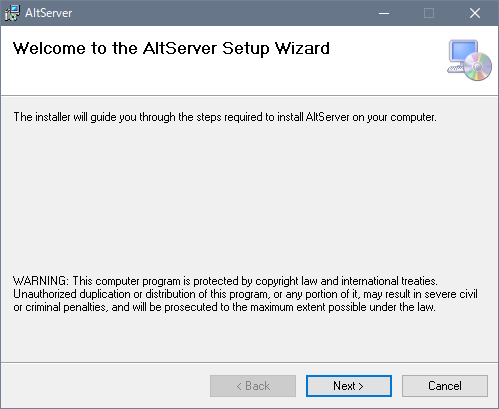Click the empty footer area left of Back
This screenshot has width=499, height=409.
[x=105, y=386]
